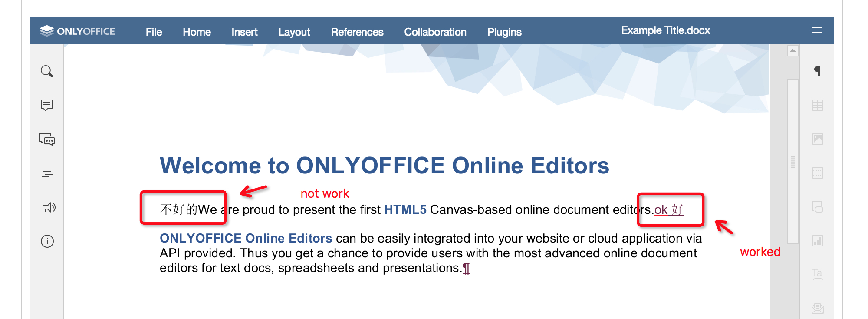Screen dimensions: 868x319
Task: Switch to the References tab
Action: [357, 32]
